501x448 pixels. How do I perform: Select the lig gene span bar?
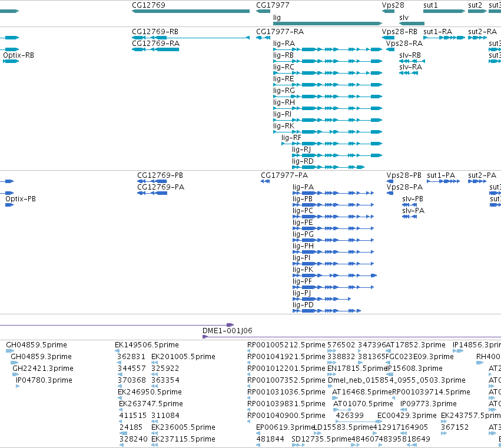click(x=327, y=24)
